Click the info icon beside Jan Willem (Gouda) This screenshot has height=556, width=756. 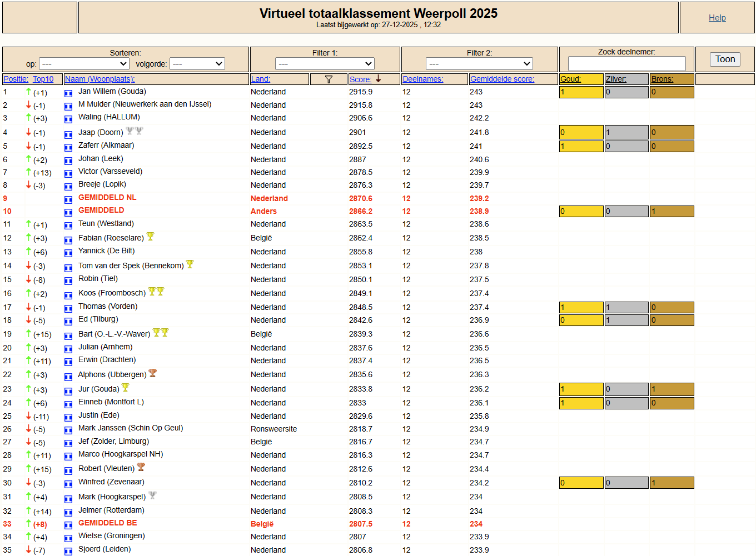coord(68,93)
